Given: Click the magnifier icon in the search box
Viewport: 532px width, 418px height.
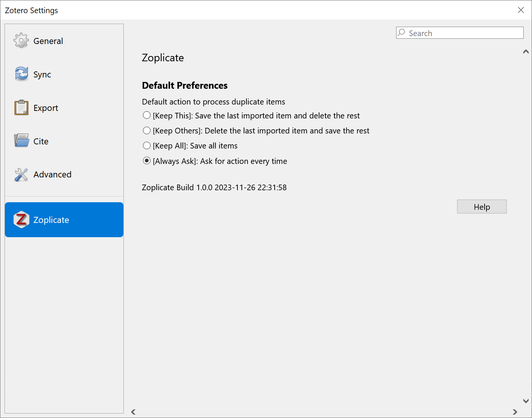Looking at the screenshot, I should (402, 33).
